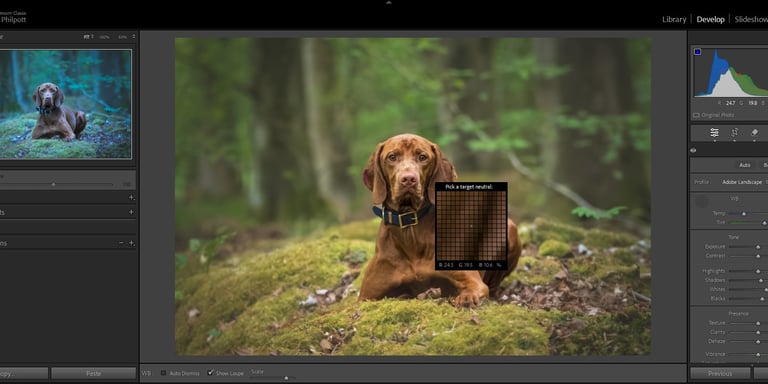Screen dimensions: 768x384
Task: Adjust the Texture slider handle
Action: (x=758, y=323)
